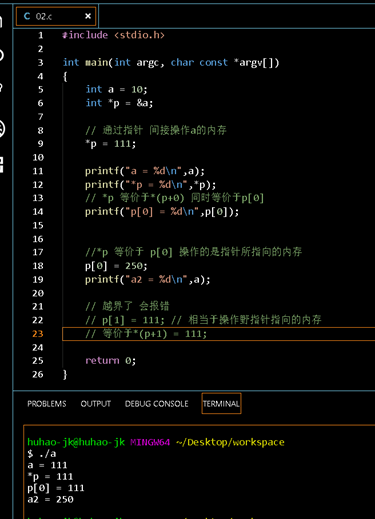Click the '$ ./a' command in terminal
375x519 pixels.
pyautogui.click(x=42, y=454)
